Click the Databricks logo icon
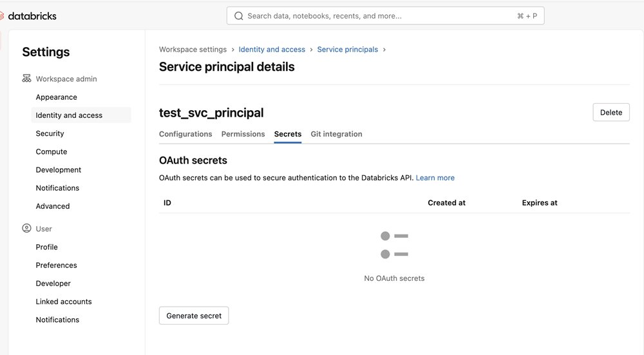The width and height of the screenshot is (644, 355). pyautogui.click(x=2, y=16)
